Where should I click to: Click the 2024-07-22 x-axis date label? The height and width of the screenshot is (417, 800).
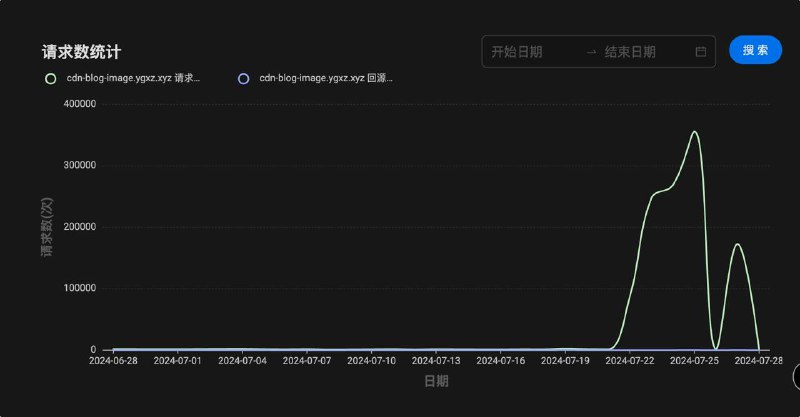tap(632, 360)
